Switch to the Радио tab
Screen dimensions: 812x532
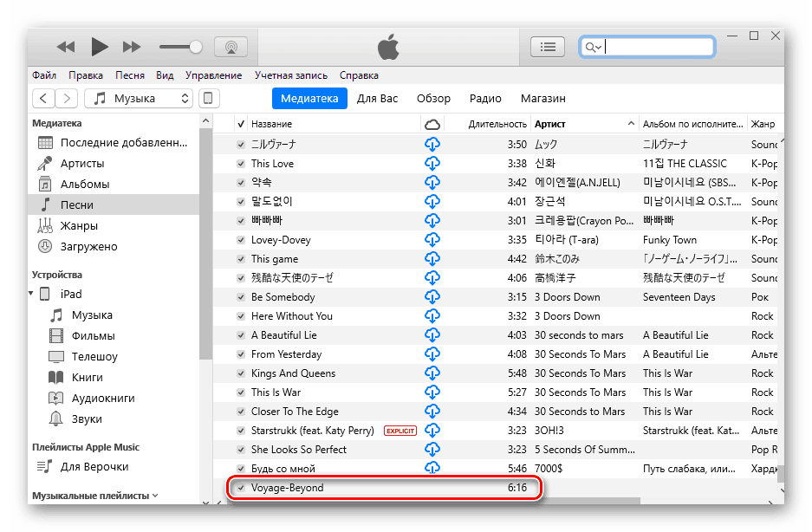485,99
